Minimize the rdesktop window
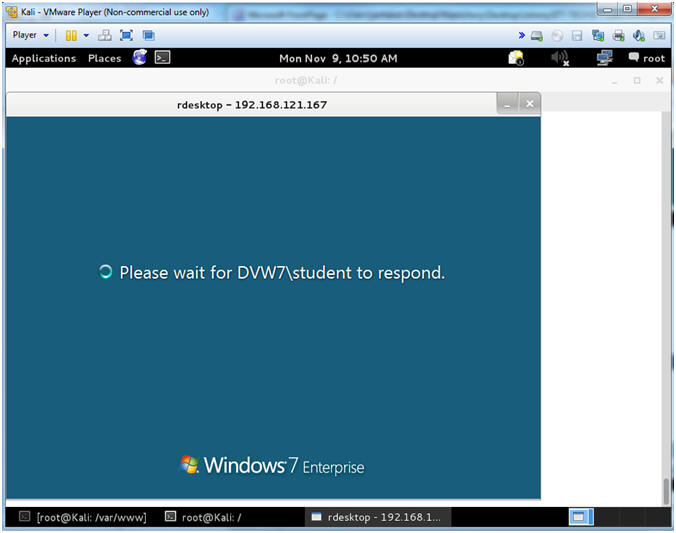 click(507, 104)
